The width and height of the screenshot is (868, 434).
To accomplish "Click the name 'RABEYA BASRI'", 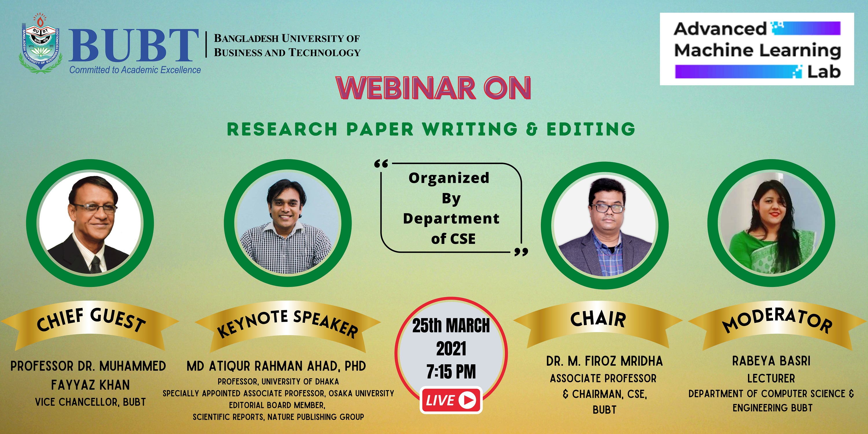I will coord(771,361).
